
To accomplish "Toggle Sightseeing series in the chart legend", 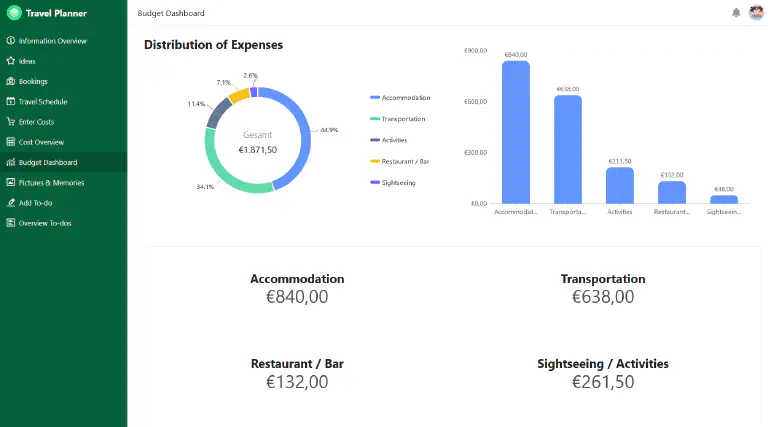I will tap(393, 183).
